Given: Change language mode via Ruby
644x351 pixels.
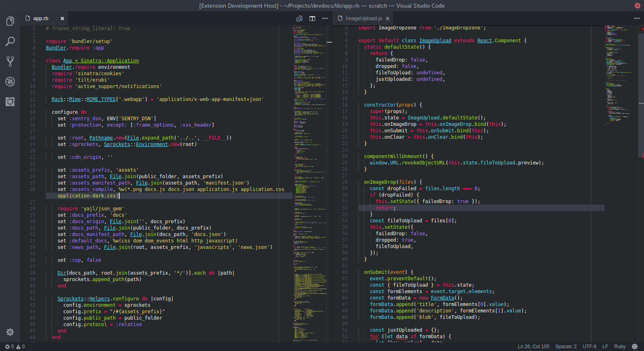Looking at the screenshot, I should point(620,347).
